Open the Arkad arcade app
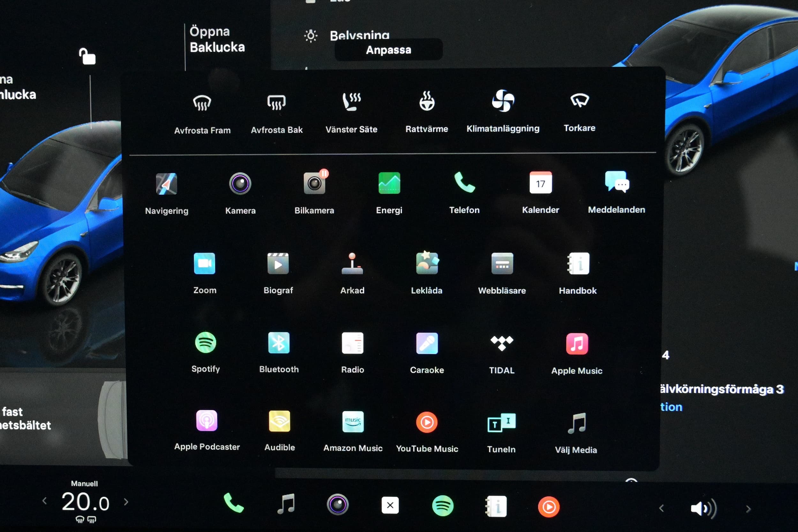The height and width of the screenshot is (532, 798). pos(352,273)
